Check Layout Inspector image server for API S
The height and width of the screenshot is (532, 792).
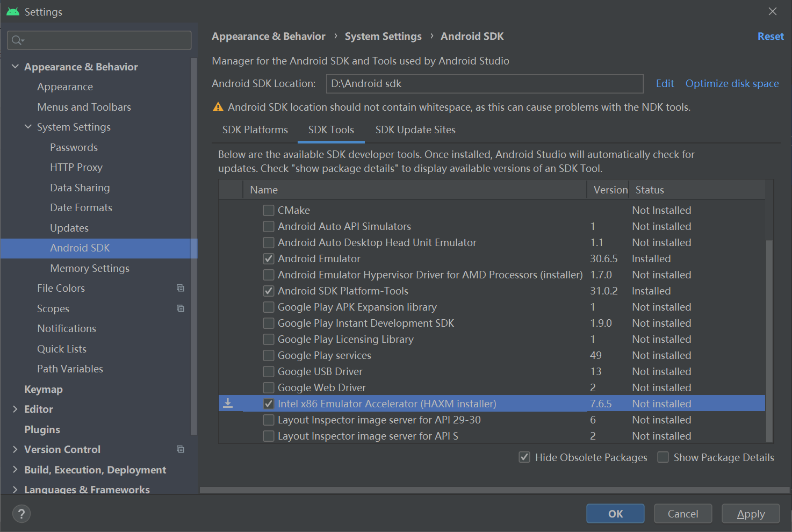(269, 436)
